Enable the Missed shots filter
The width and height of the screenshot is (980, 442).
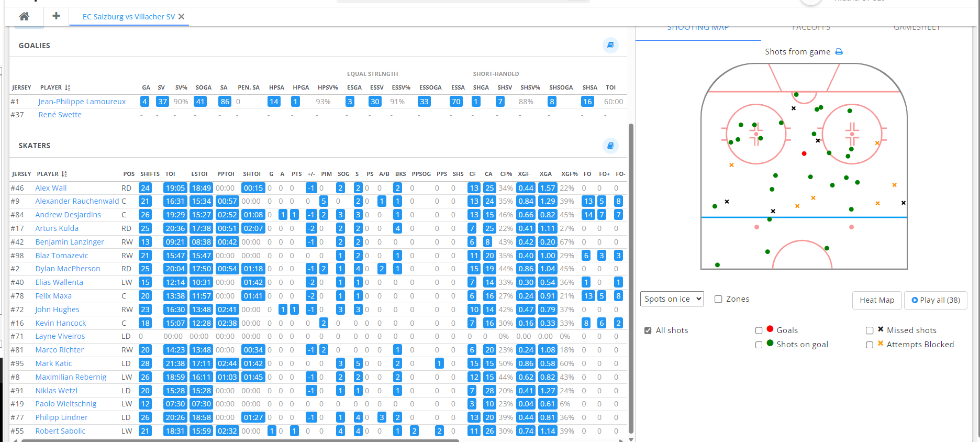point(870,330)
